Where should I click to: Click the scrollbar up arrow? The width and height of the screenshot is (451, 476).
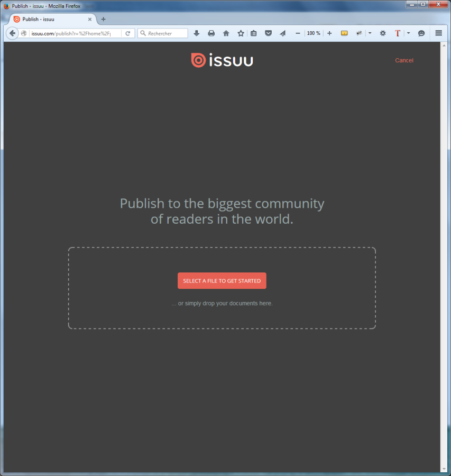click(x=444, y=45)
